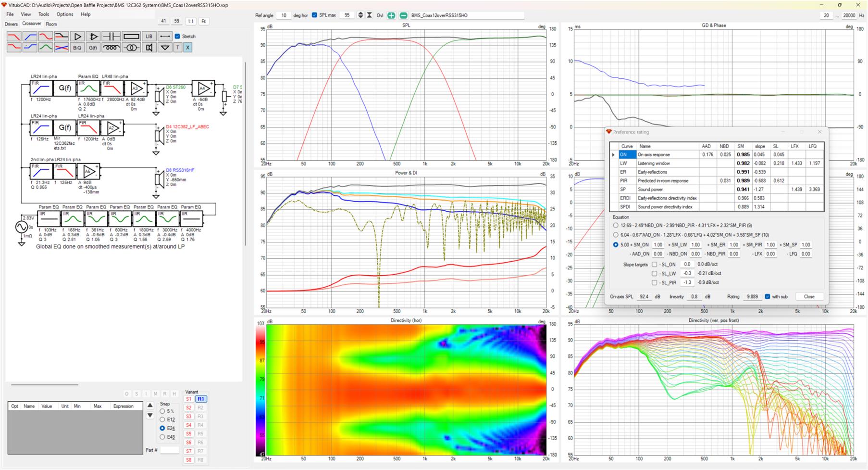Select the red low-pass filter icon, top row
The height and width of the screenshot is (470, 868).
(x=14, y=37)
